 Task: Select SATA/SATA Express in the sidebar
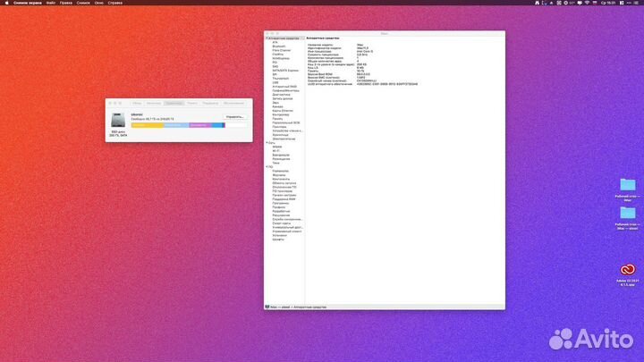285,71
